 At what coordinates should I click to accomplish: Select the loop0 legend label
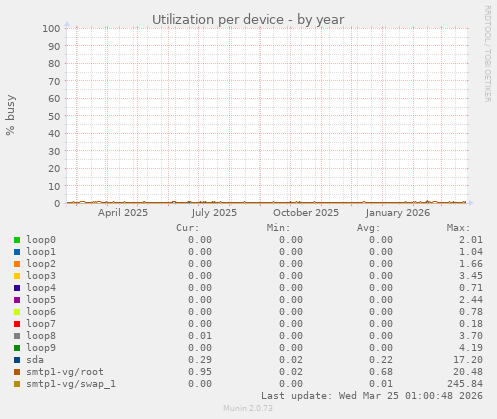pyautogui.click(x=41, y=240)
